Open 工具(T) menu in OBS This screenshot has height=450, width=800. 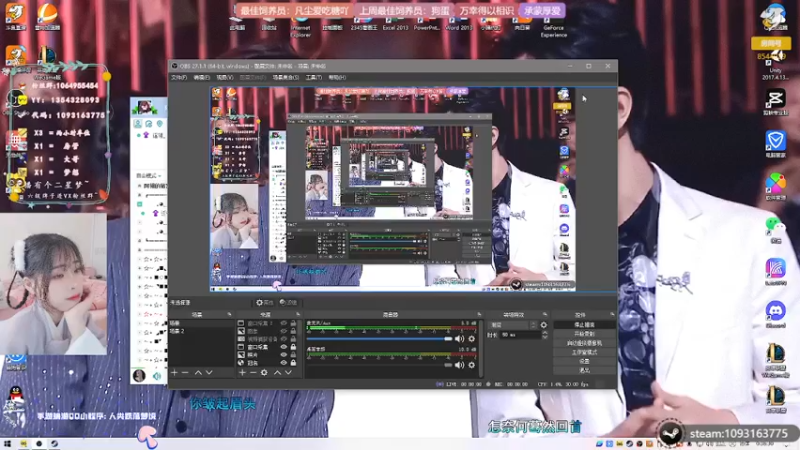coord(313,78)
